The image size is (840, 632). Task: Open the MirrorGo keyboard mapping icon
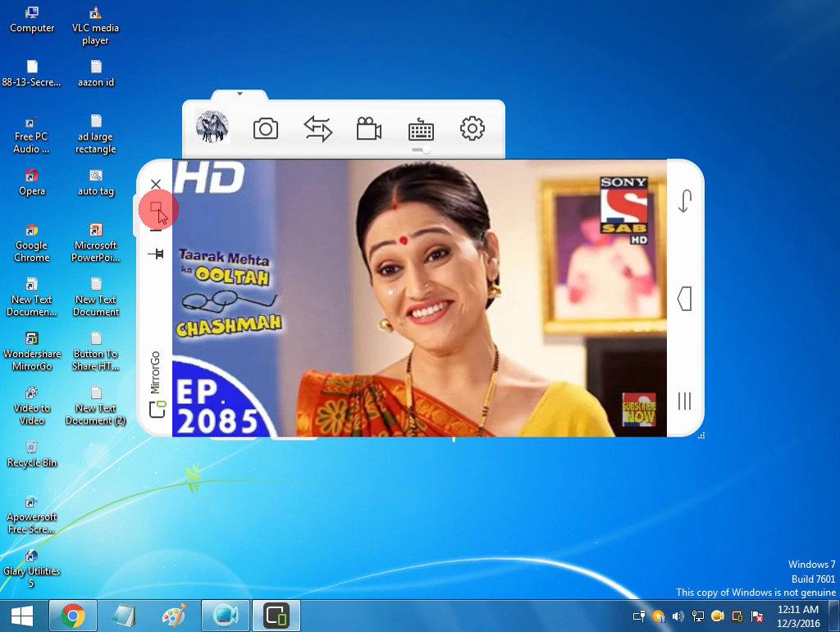[x=421, y=129]
